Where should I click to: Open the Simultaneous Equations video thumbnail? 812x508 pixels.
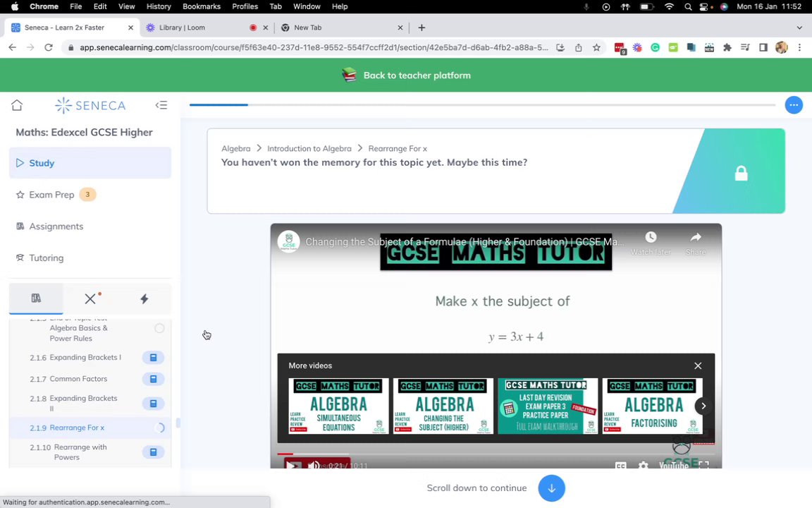tap(338, 406)
